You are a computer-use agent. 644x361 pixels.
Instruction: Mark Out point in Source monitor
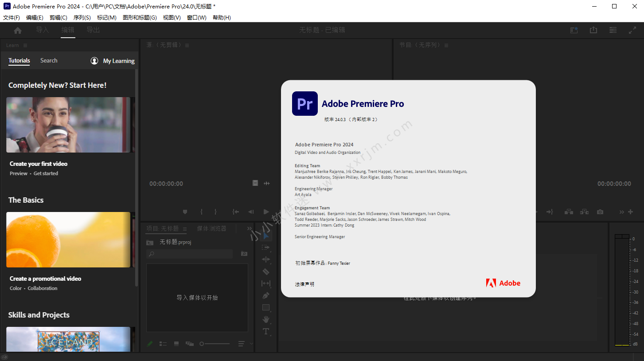(x=216, y=212)
